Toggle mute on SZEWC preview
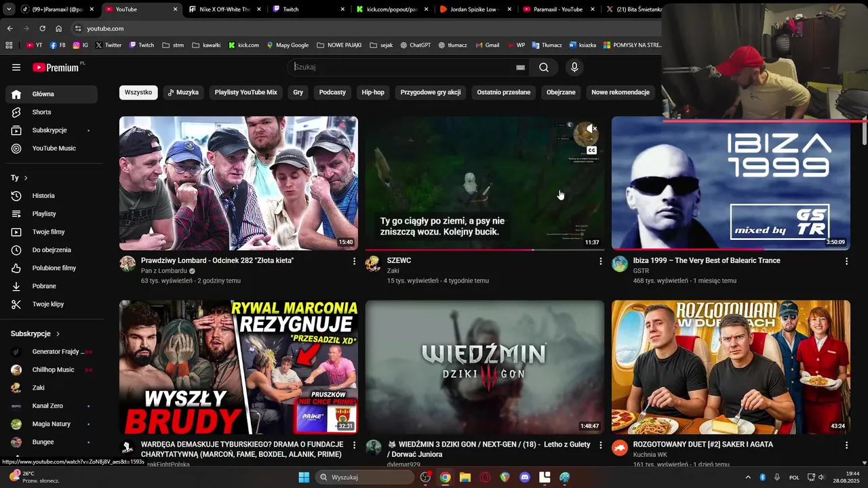Image resolution: width=868 pixels, height=488 pixels. (591, 129)
